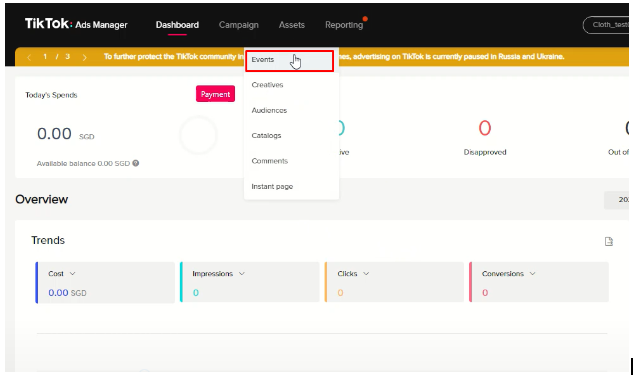
Task: Open the Assets menu tab
Action: [x=291, y=25]
